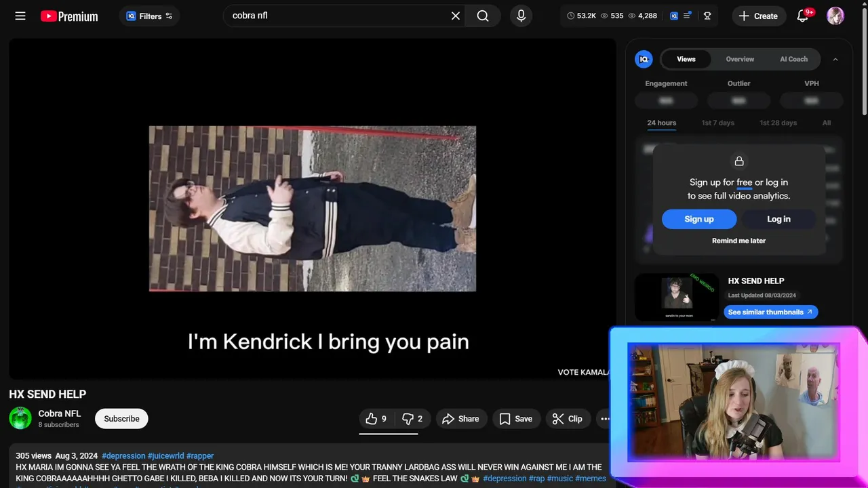Open the vidIQ Filters button
The width and height of the screenshot is (868, 488).
click(x=149, y=16)
